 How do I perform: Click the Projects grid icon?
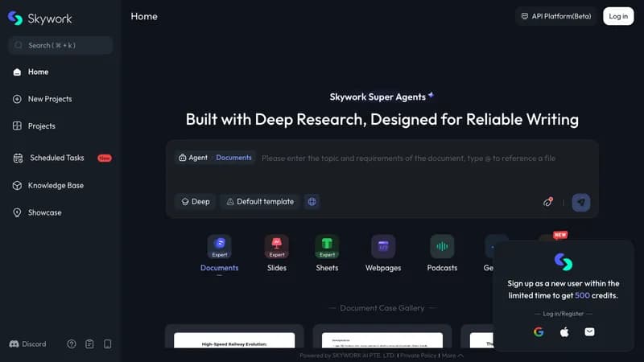click(x=17, y=126)
